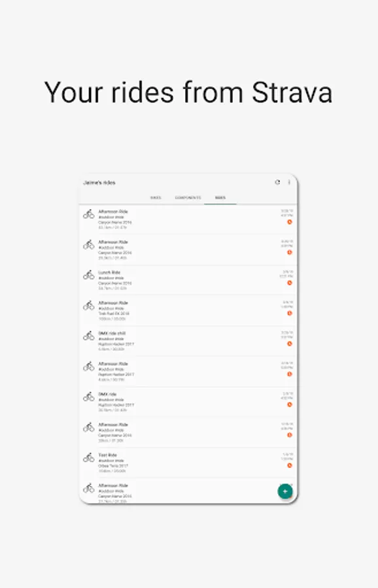Click the Lunch Ride cyclist icon
378x588 pixels.
[88, 275]
